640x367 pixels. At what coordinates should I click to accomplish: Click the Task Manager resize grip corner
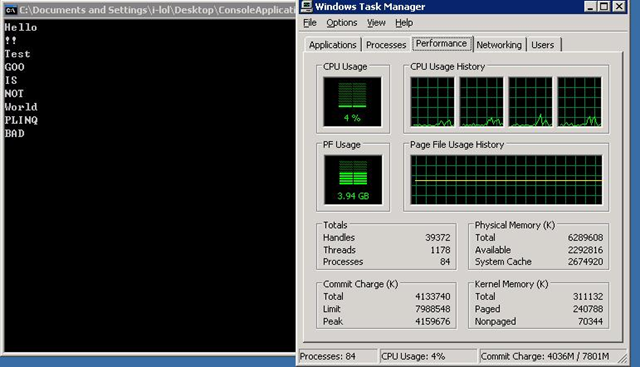tap(623, 359)
